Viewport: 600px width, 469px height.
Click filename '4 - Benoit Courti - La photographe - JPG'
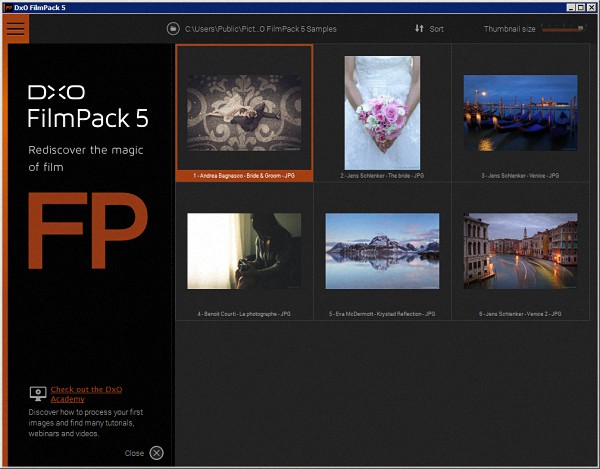click(244, 314)
